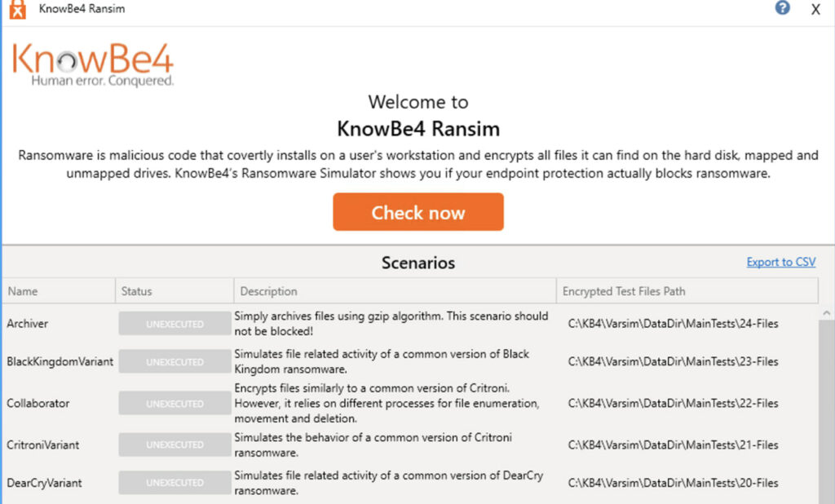835x504 pixels.
Task: Click the vertical scrollbar thumb in Scenarios
Action: click(x=827, y=412)
